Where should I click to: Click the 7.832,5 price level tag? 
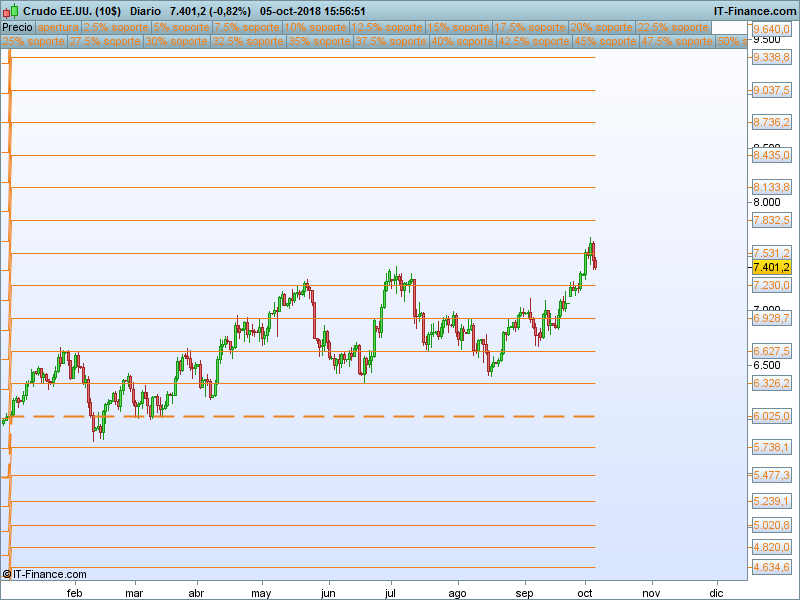(x=771, y=220)
